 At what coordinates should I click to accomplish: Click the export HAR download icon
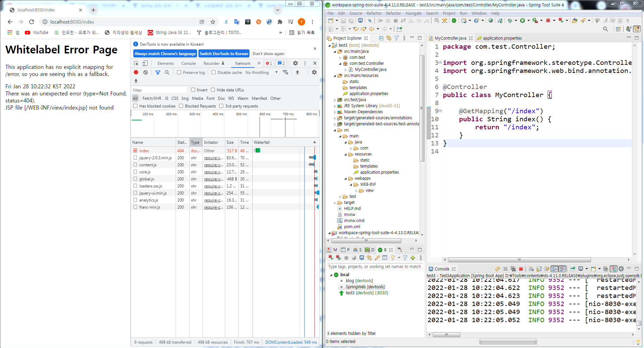[136, 81]
